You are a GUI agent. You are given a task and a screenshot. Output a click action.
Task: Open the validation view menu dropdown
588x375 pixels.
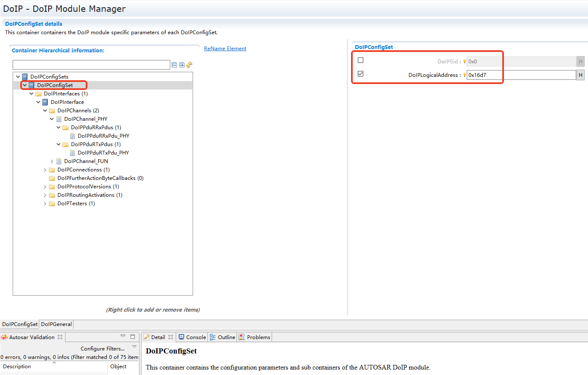(x=134, y=347)
